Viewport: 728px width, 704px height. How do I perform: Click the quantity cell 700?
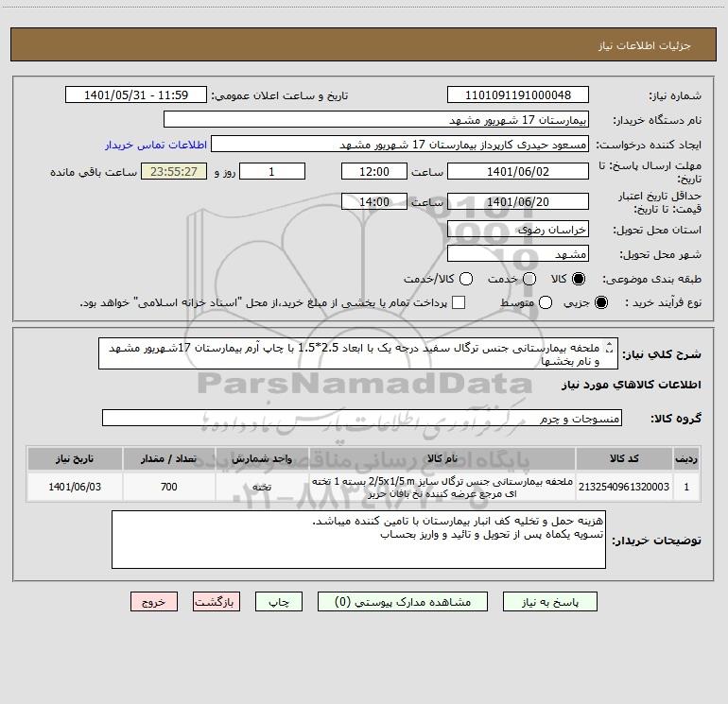(169, 487)
